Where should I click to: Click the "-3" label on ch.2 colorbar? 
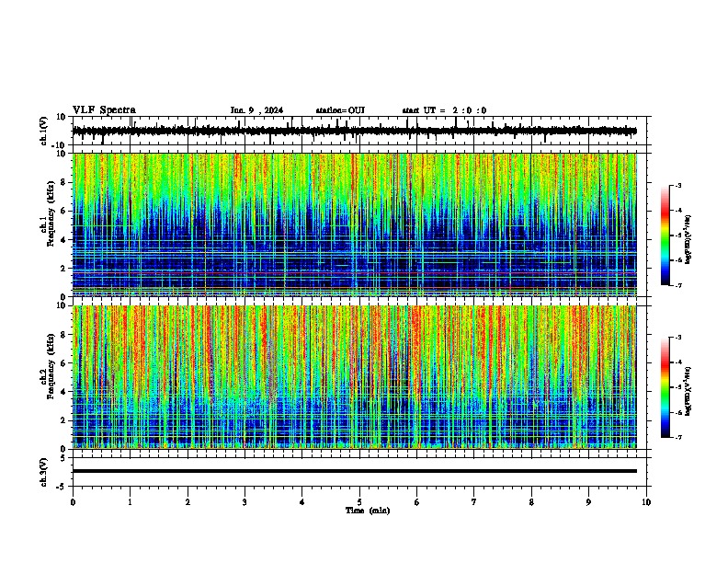click(x=678, y=338)
